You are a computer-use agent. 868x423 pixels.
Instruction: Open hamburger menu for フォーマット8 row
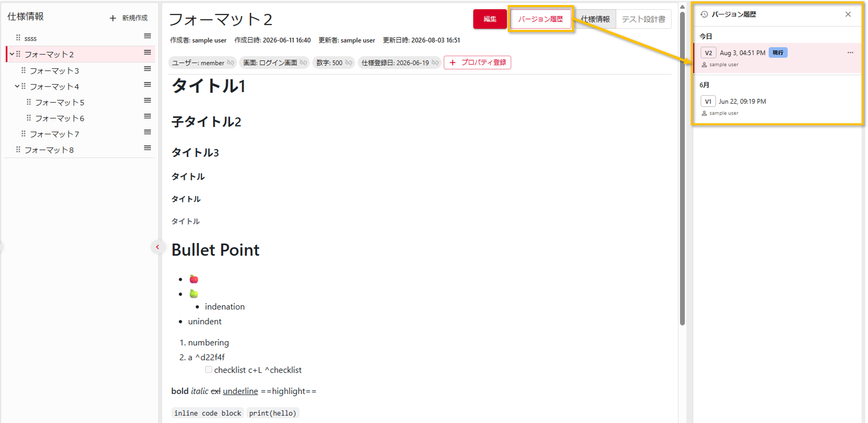147,148
